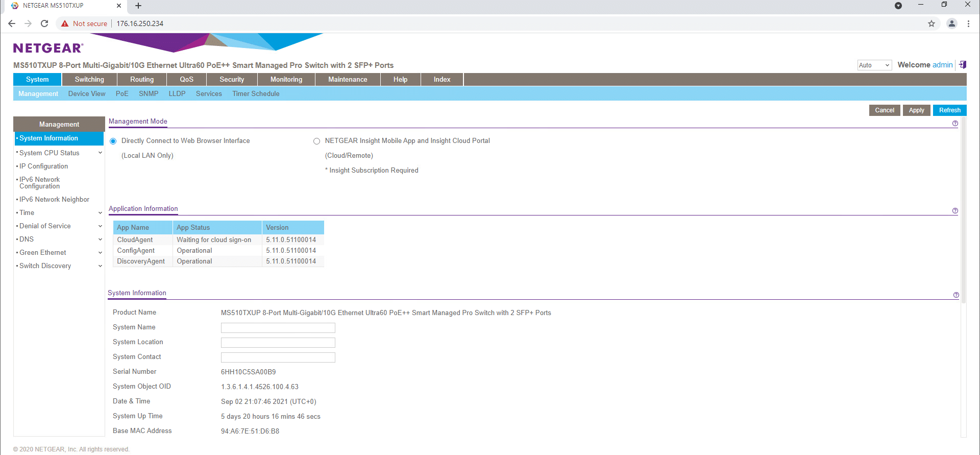Click Waiting for cloud sign-on status
The width and height of the screenshot is (980, 455).
tap(214, 240)
